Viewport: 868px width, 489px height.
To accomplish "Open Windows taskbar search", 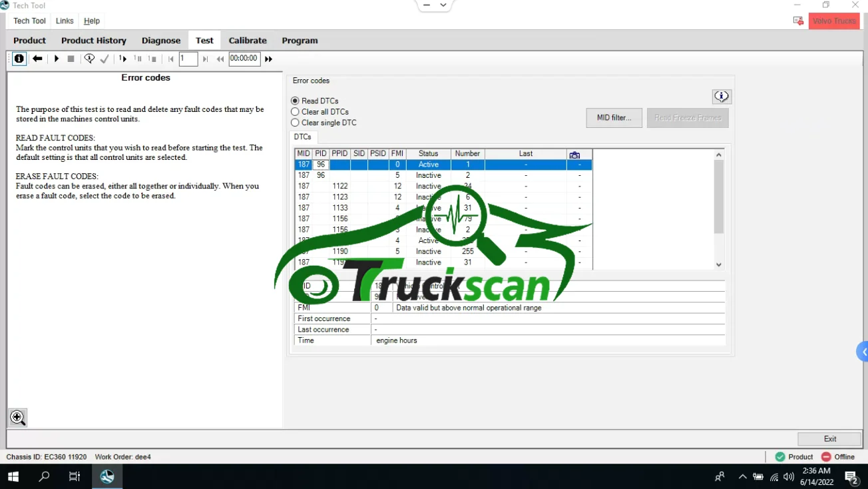I will 44,476.
